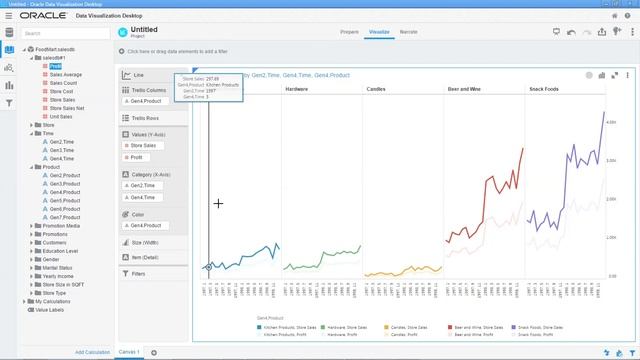Screen dimensions: 640x360
Task: Click the Gen4.Time pill in Category
Action: 142,197
